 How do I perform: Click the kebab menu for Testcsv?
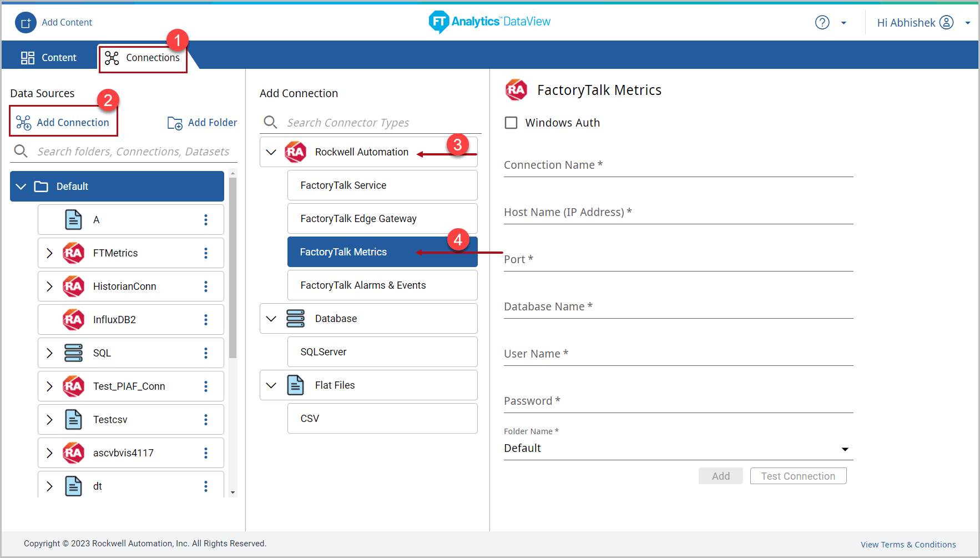coord(206,420)
